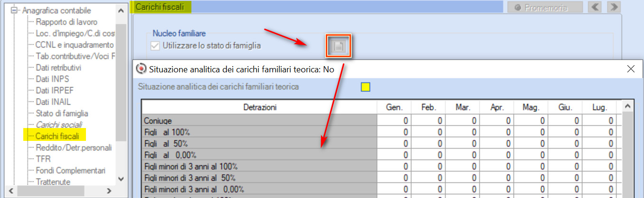Click the Giu. column header
The width and height of the screenshot is (644, 198).
pyautogui.click(x=565, y=108)
